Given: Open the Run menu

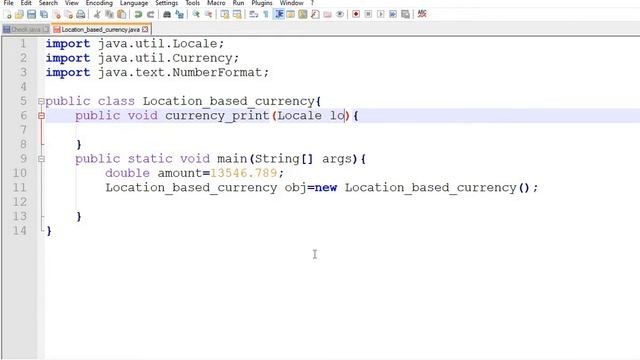Looking at the screenshot, I should 238,3.
